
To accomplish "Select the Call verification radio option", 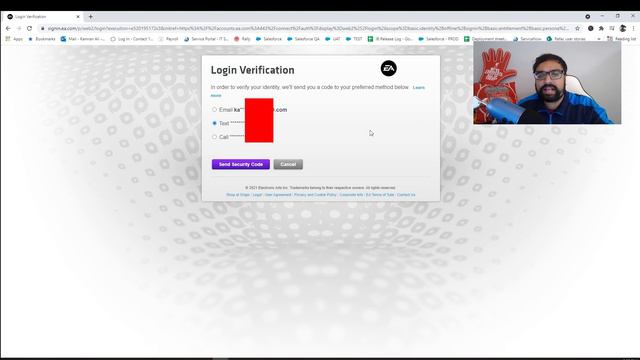I will pyautogui.click(x=214, y=137).
